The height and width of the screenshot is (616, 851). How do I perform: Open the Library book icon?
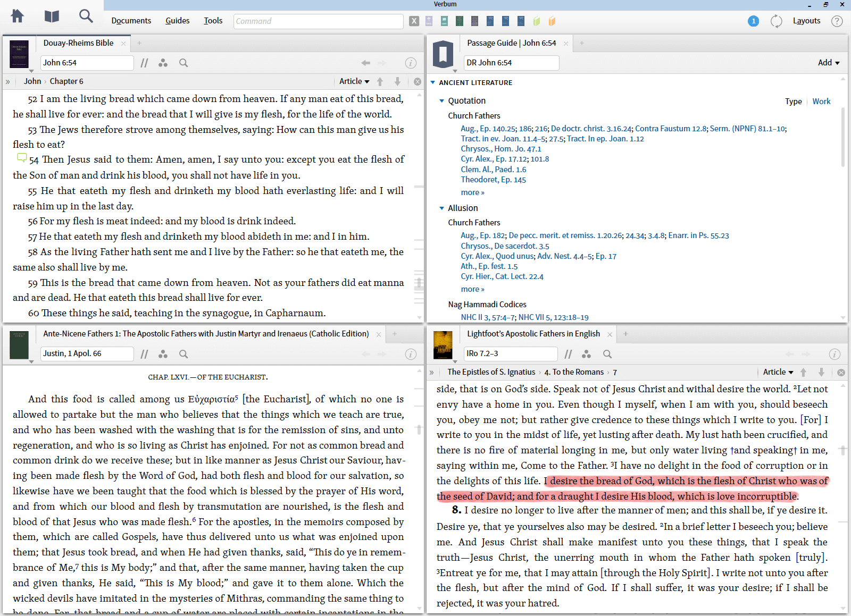[52, 16]
